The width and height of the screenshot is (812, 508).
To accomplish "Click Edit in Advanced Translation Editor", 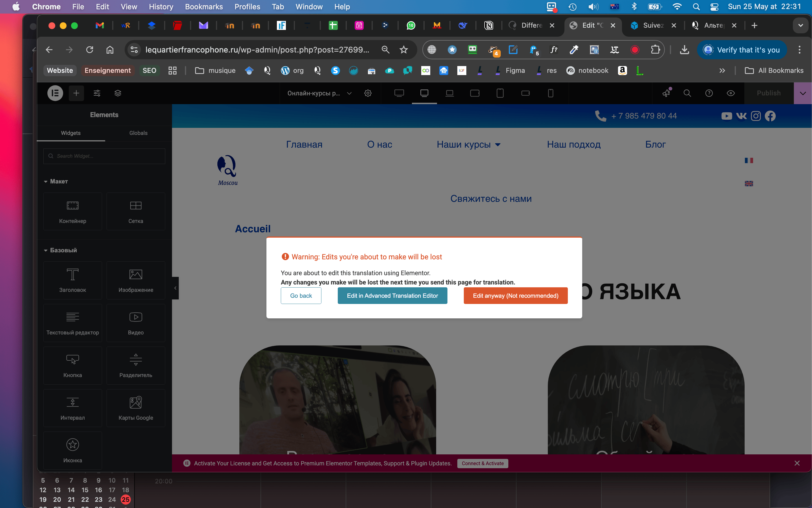I will 392,296.
